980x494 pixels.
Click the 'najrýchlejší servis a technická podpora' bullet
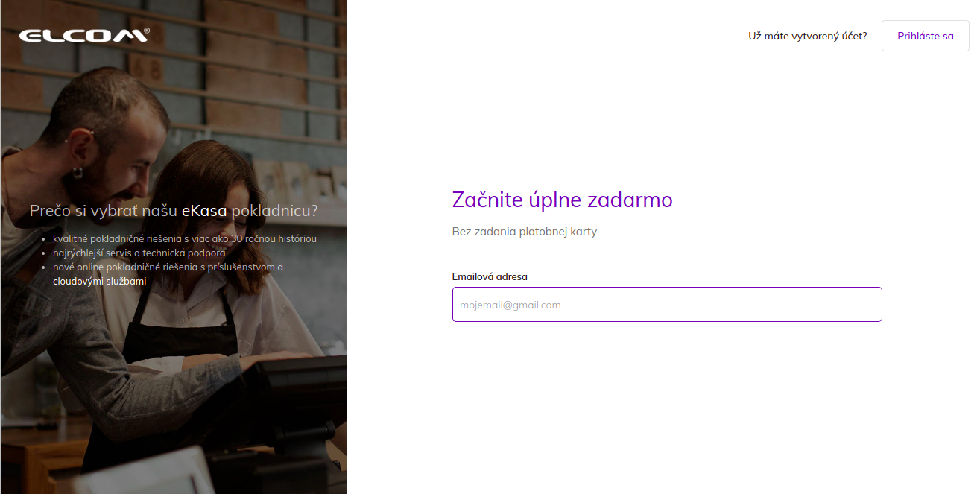(139, 253)
